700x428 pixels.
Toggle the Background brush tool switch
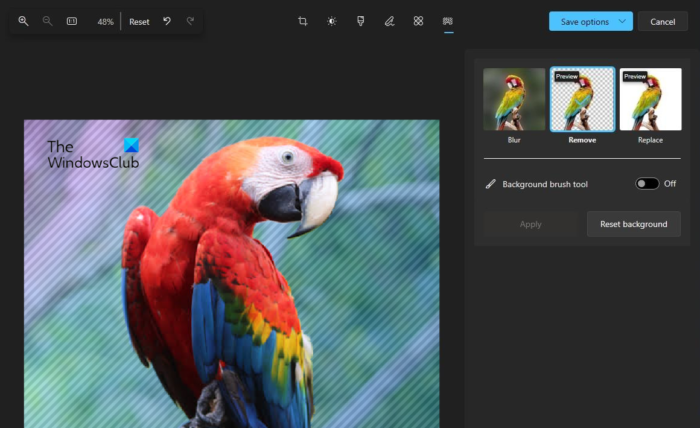tap(647, 183)
